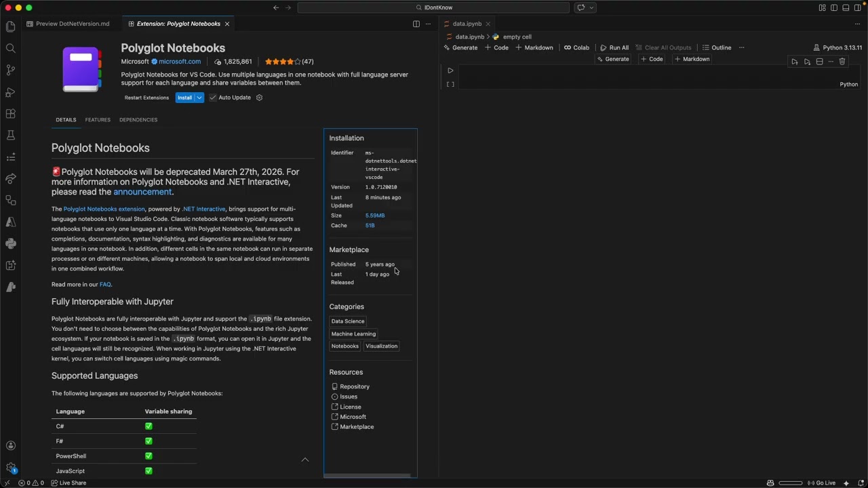Screen dimensions: 868x488
Task: Change the cell language from Python
Action: [848, 84]
